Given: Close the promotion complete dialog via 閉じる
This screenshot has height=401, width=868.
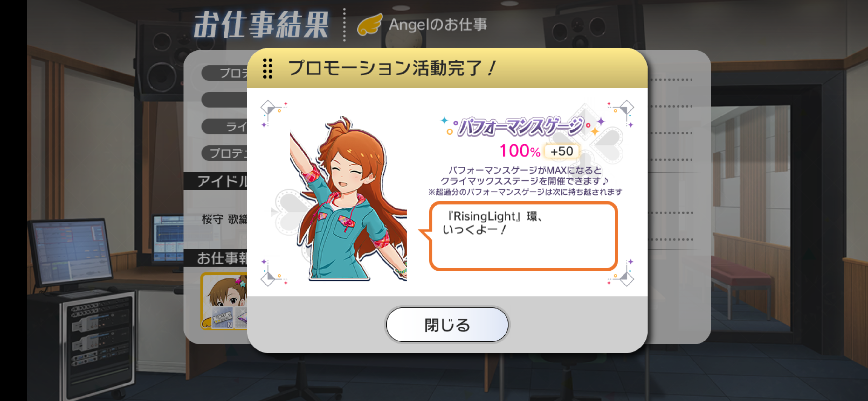Looking at the screenshot, I should pos(447,325).
